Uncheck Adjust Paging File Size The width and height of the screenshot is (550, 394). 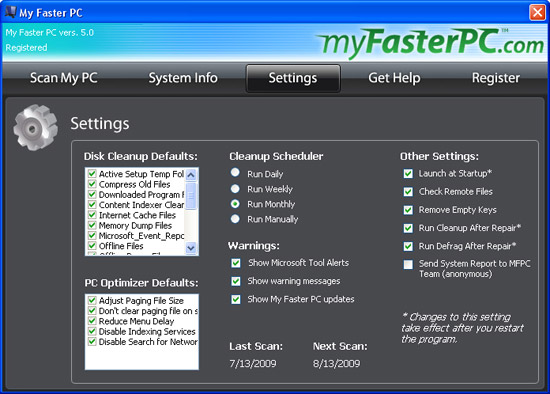(x=92, y=300)
